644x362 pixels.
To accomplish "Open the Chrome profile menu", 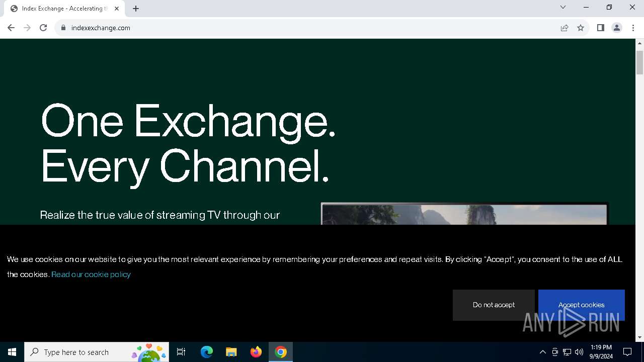I will click(x=617, y=28).
